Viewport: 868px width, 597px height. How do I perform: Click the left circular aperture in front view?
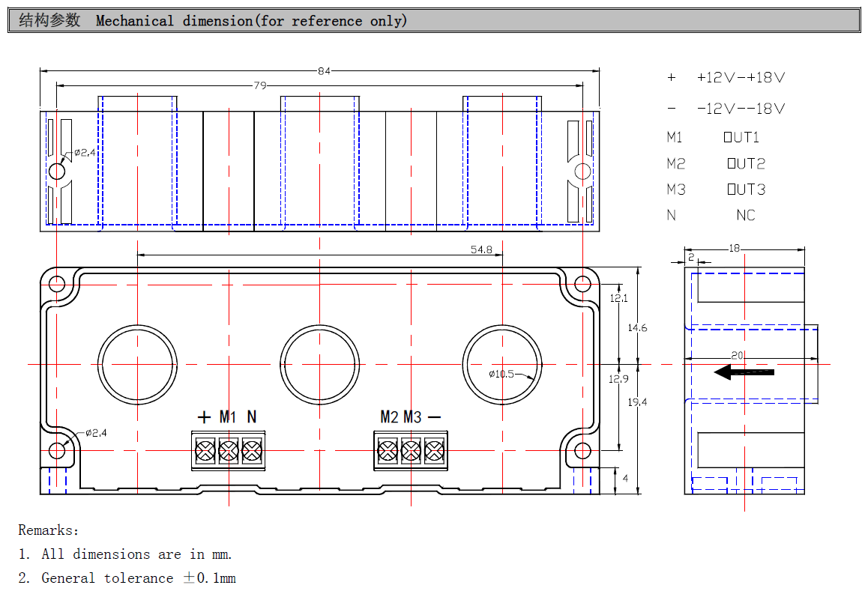click(137, 365)
